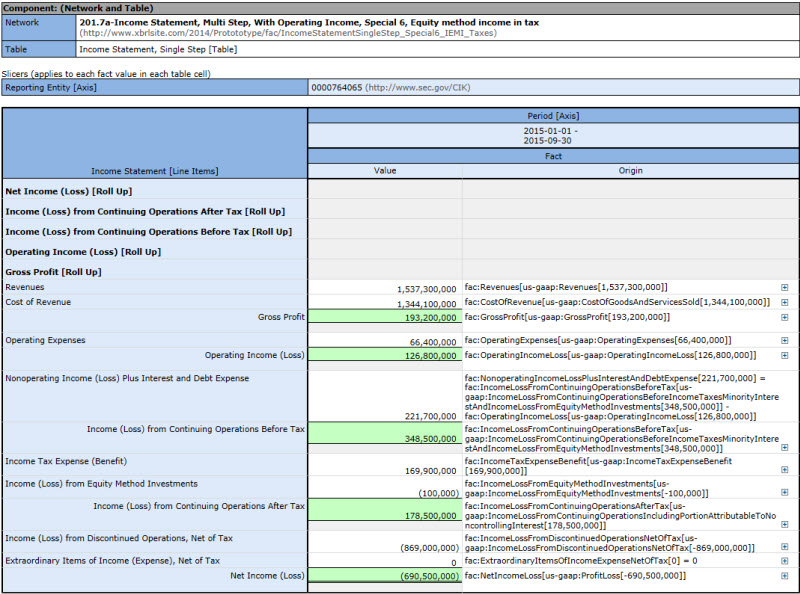Image resolution: width=800 pixels, height=594 pixels.
Task: Click Income (Loss) from Equity Method Investments label
Action: 101,484
